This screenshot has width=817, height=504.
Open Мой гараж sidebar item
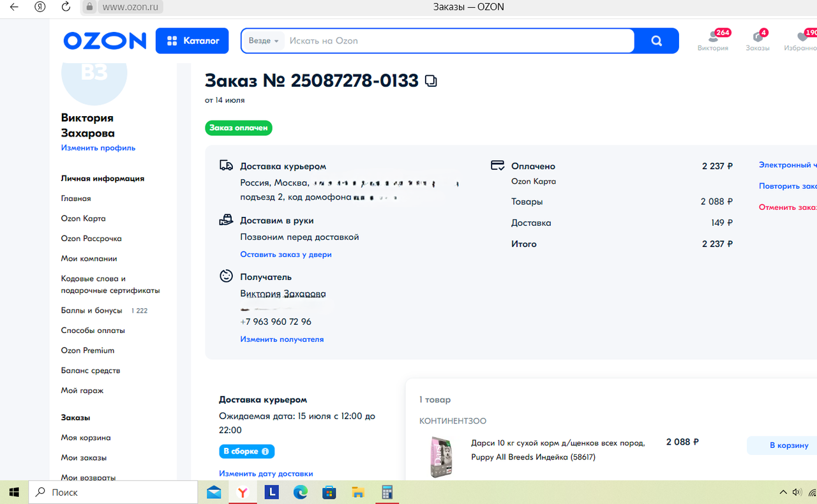82,390
